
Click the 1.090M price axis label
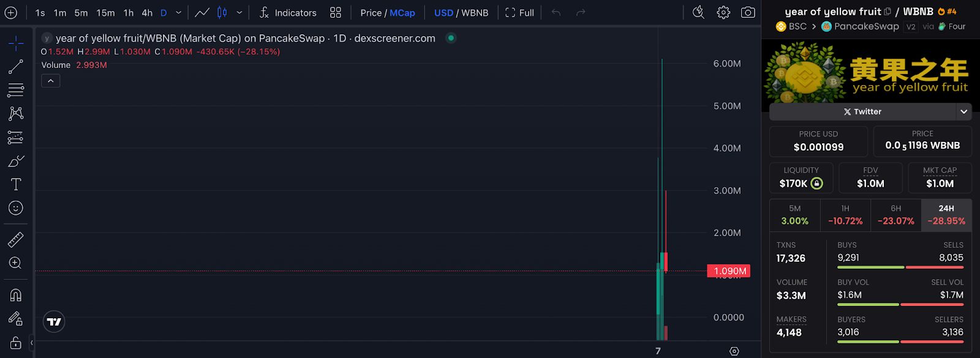729,271
